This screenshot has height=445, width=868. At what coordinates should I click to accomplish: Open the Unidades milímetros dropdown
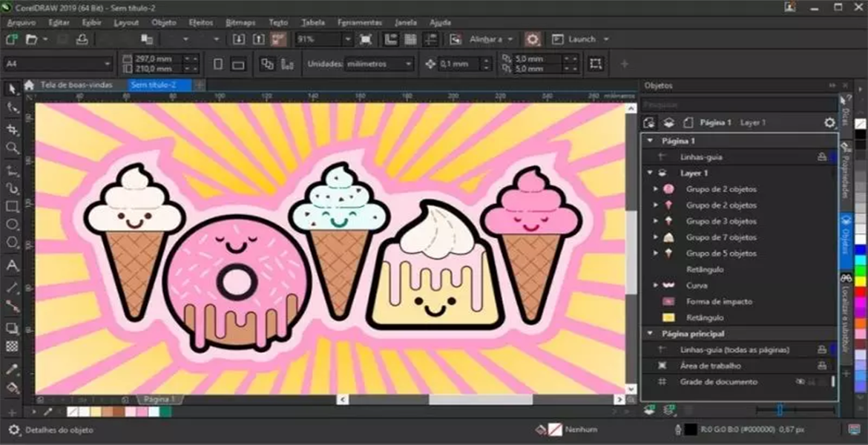(x=379, y=65)
